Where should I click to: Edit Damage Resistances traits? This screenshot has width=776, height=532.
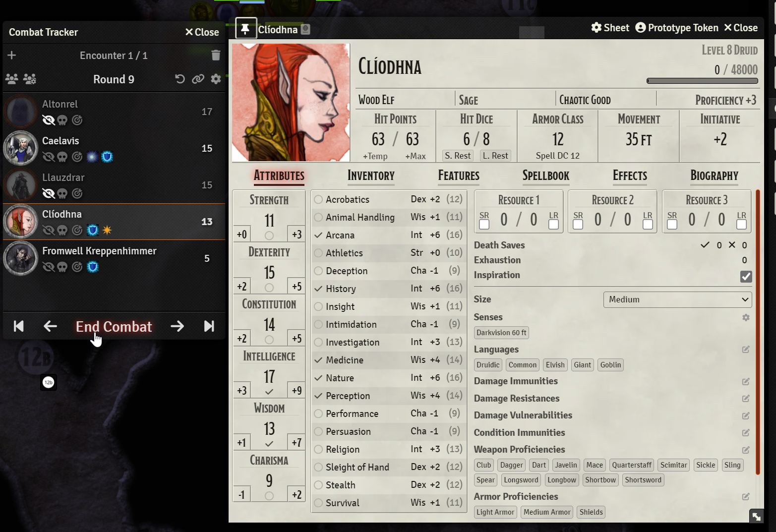tap(746, 399)
